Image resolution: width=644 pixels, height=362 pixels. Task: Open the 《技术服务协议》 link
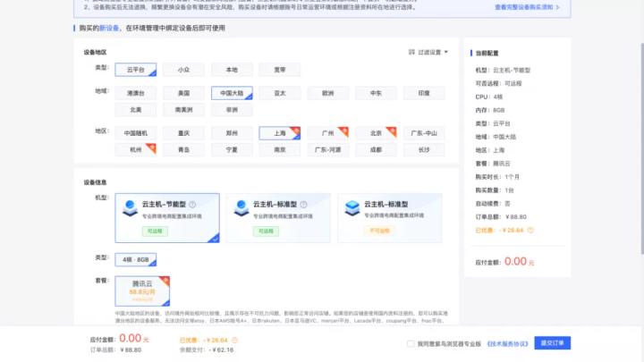[505, 343]
